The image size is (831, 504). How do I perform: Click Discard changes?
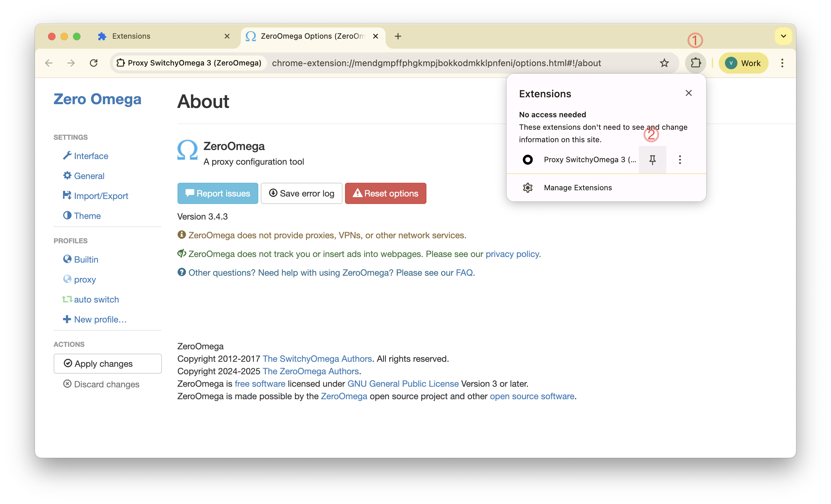(x=101, y=384)
